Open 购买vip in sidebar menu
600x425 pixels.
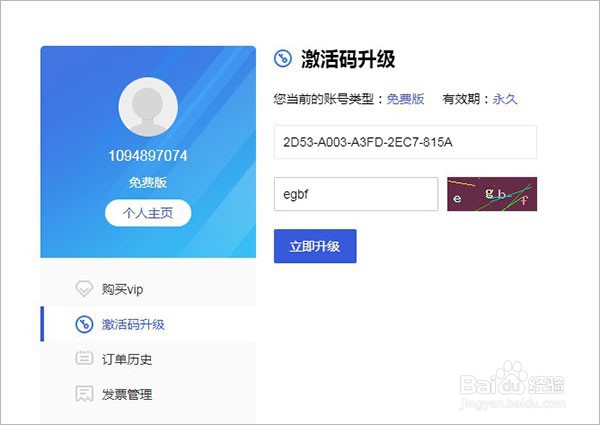(x=148, y=289)
